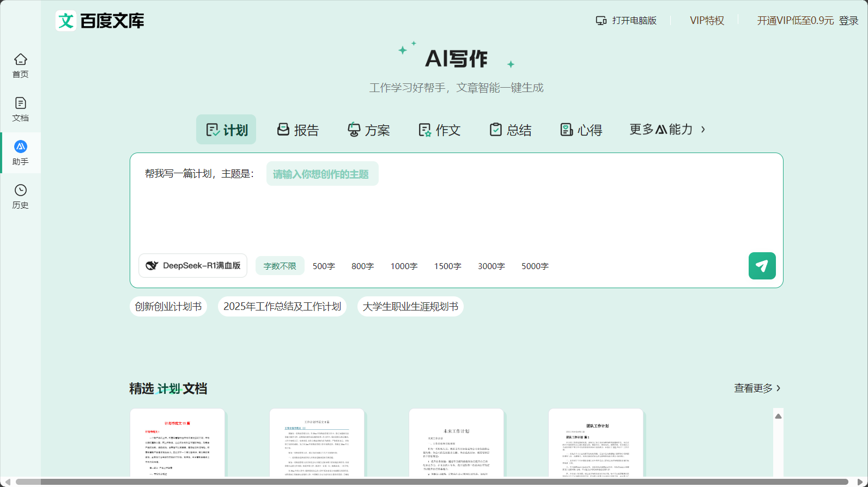
Task: Click the horizontal scrollbar right arrow
Action: click(860, 482)
